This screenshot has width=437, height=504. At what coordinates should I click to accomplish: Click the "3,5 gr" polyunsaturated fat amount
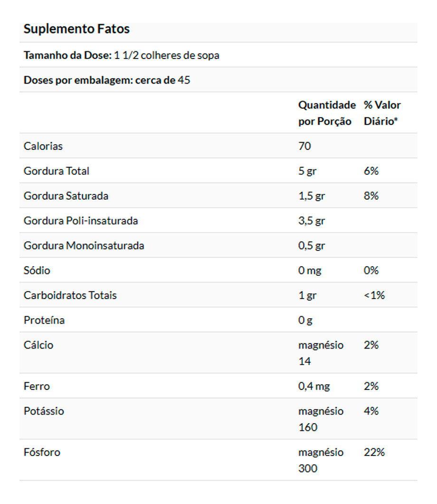coord(312,221)
